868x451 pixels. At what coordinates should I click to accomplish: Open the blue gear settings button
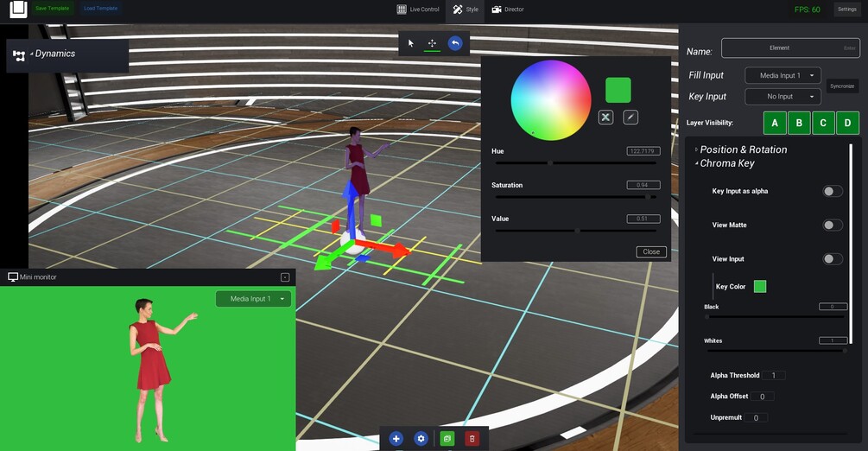pyautogui.click(x=421, y=439)
